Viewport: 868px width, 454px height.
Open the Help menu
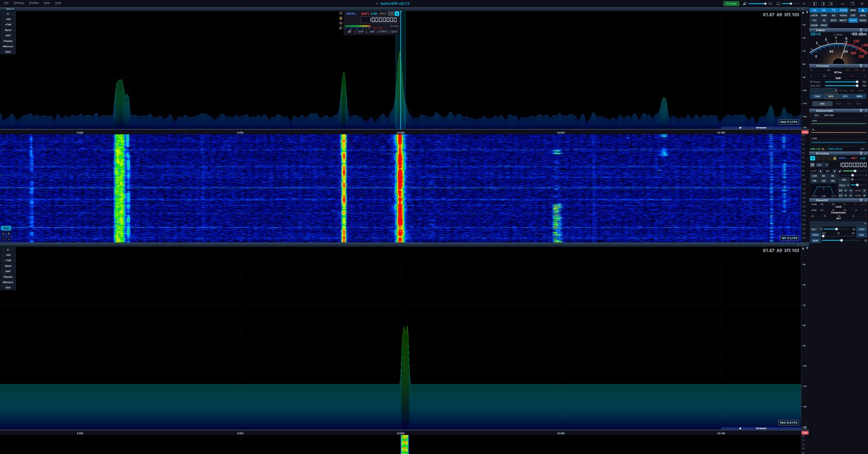[x=58, y=3]
